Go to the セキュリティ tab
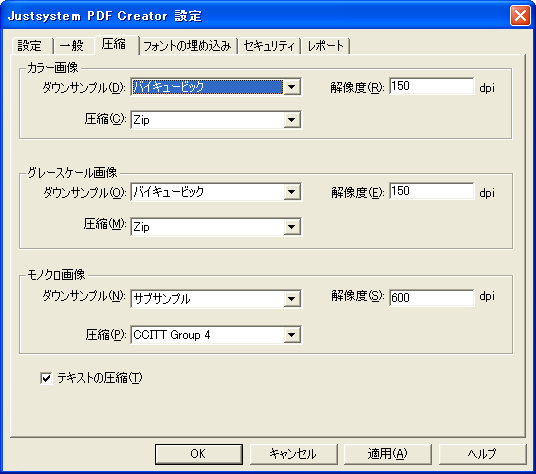 269,46
